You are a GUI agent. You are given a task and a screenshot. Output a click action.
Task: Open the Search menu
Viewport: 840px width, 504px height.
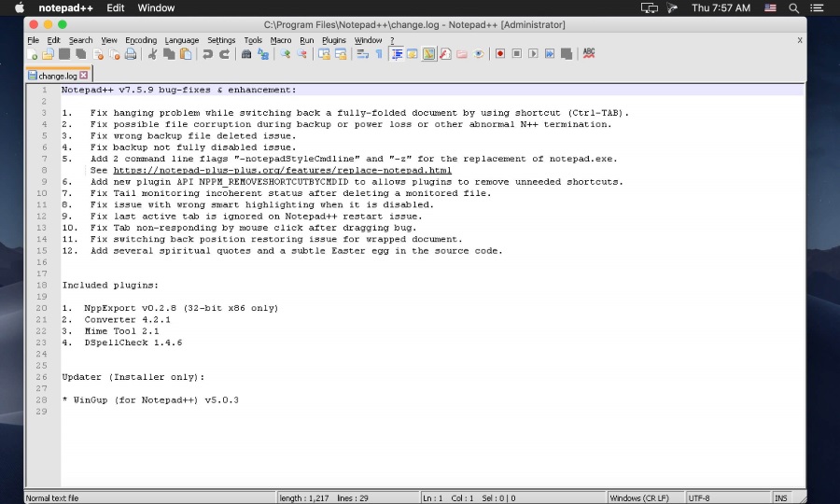80,40
